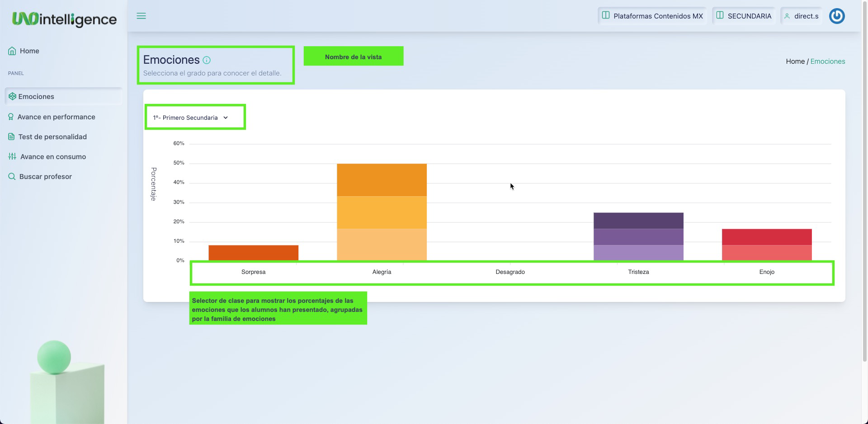Screen dimensions: 868x424
Task: Click the hamburger menu icon
Action: 141,16
